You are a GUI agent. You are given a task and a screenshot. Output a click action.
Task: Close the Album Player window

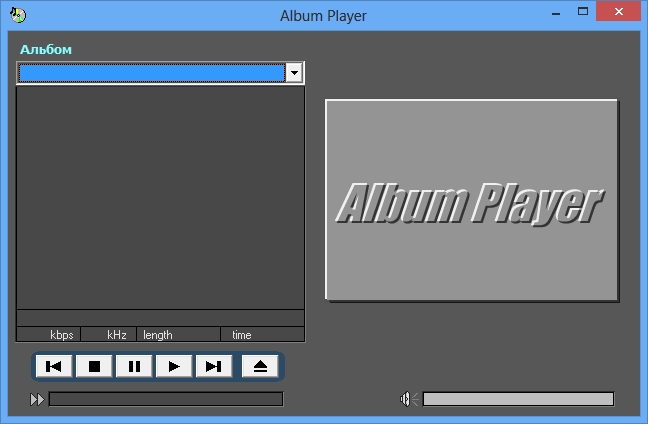coord(622,14)
